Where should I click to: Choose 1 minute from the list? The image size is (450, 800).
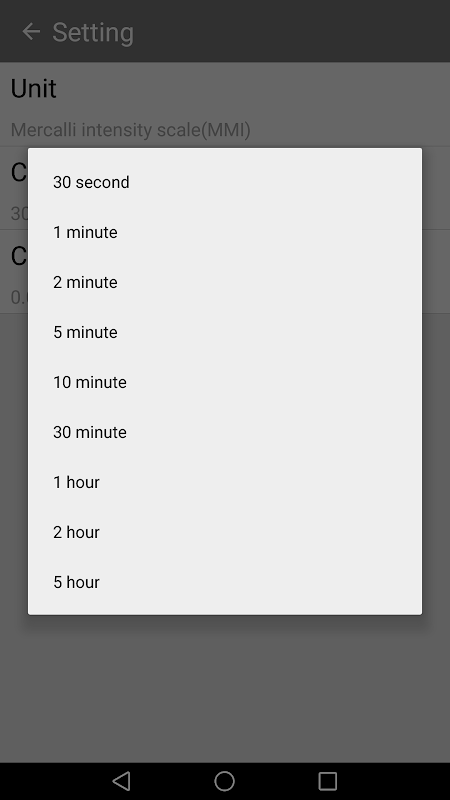coord(224,232)
